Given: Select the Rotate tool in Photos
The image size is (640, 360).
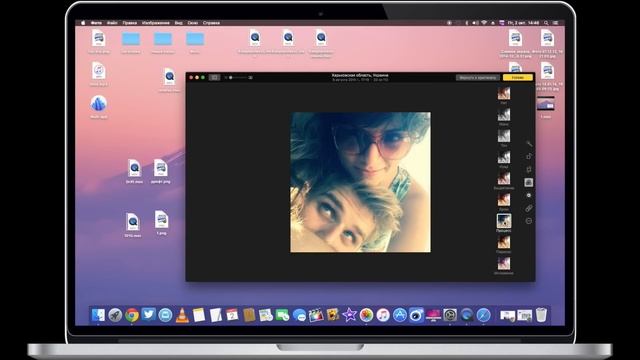Looking at the screenshot, I should coord(529,156).
